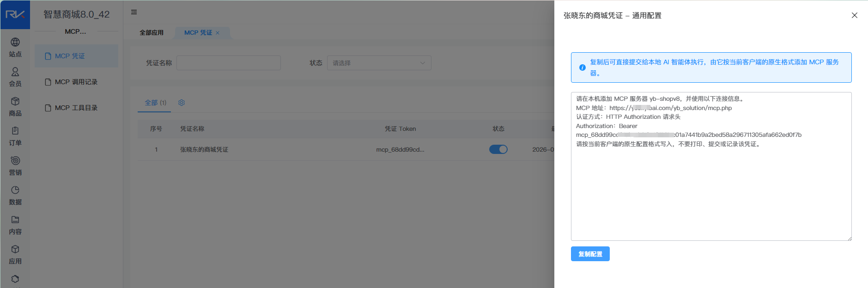Click the info icon in the blue notice
This screenshot has width=868, height=288.
click(583, 67)
